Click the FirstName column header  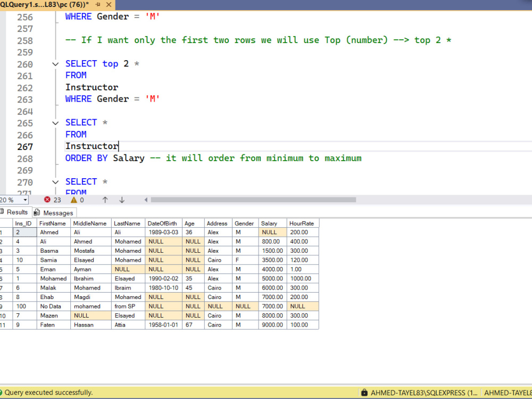[x=54, y=223]
